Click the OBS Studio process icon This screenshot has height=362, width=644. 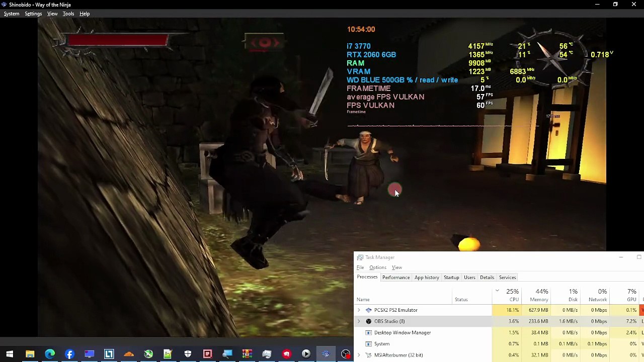(x=369, y=321)
